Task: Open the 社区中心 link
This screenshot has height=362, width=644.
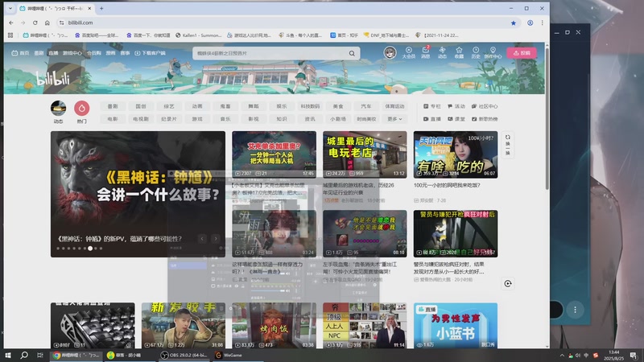Action: 485,106
